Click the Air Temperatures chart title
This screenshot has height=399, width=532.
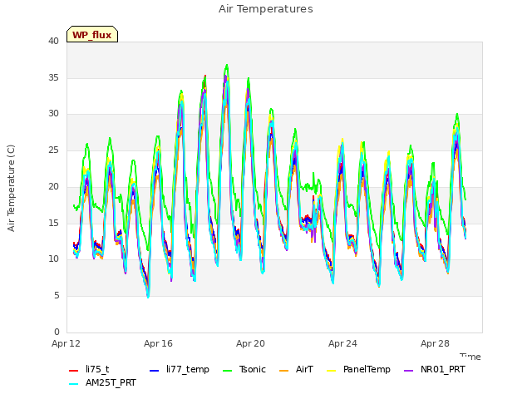point(266,9)
